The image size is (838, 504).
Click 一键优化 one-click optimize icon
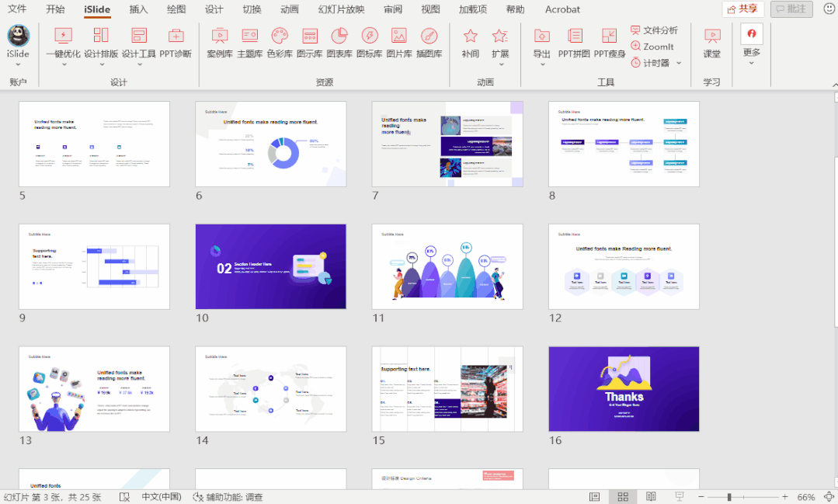tap(63, 36)
